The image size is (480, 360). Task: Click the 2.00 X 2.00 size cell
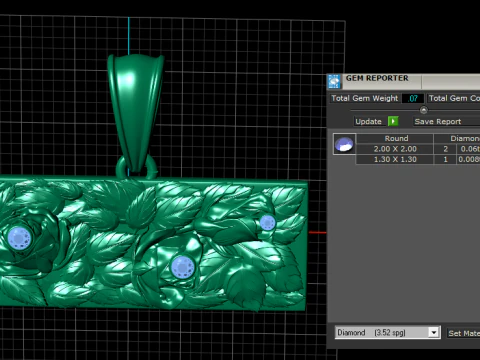pos(395,149)
